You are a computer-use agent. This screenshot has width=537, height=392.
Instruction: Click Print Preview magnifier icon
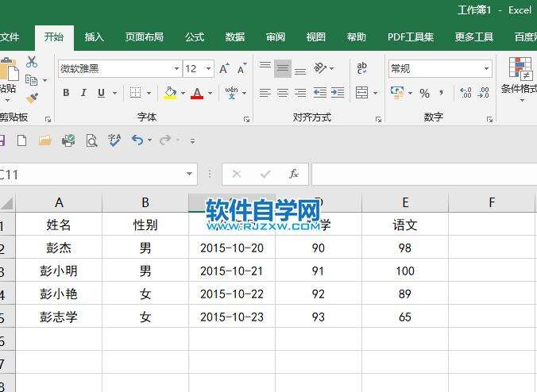coord(91,140)
